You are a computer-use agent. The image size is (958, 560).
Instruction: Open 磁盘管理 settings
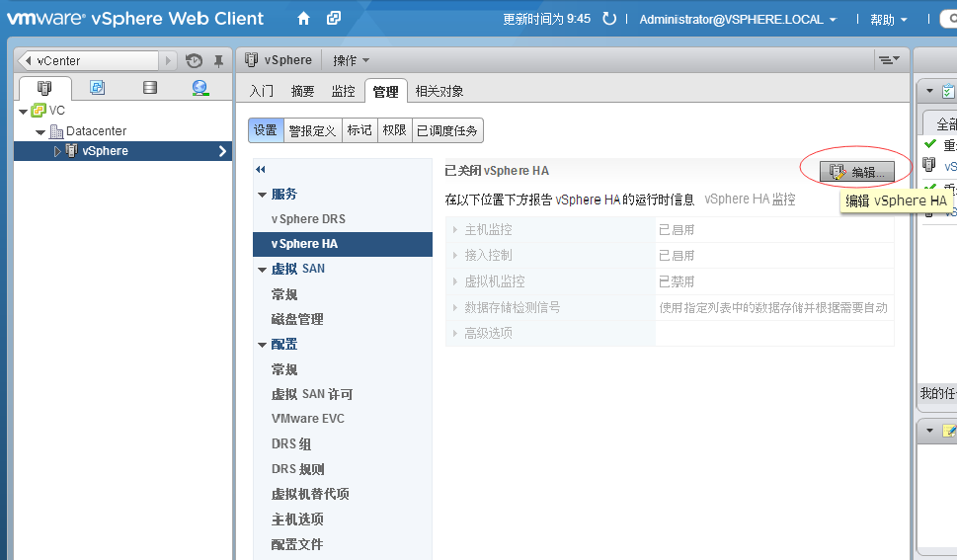tap(297, 319)
